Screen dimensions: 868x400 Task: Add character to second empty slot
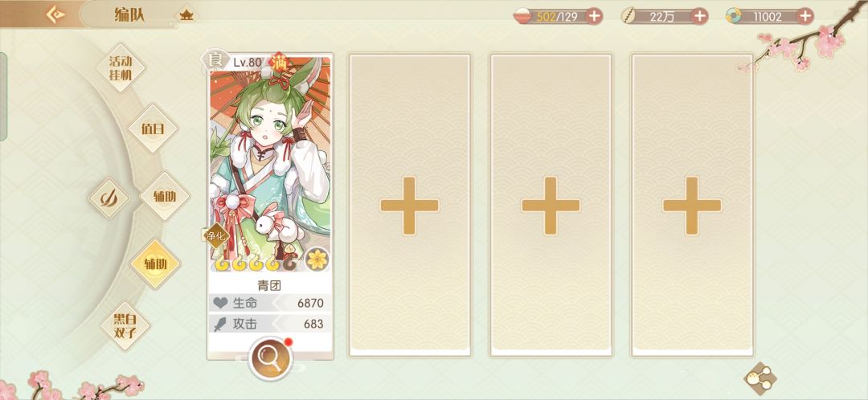click(x=410, y=206)
